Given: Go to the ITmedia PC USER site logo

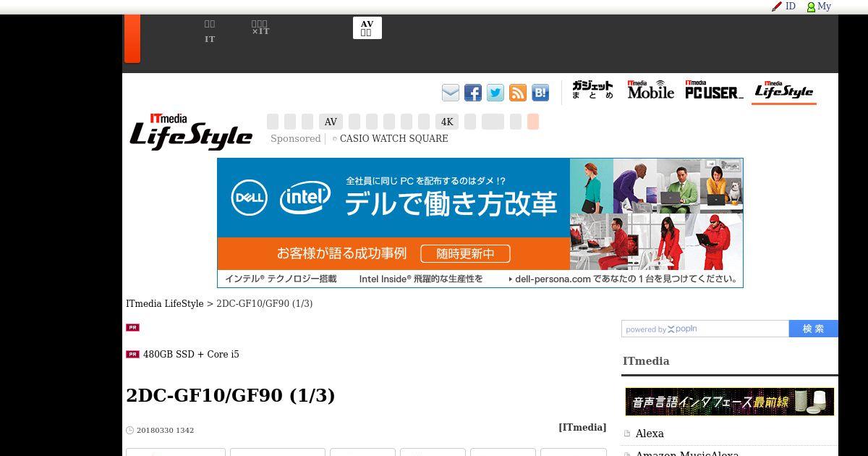Looking at the screenshot, I should 714,90.
